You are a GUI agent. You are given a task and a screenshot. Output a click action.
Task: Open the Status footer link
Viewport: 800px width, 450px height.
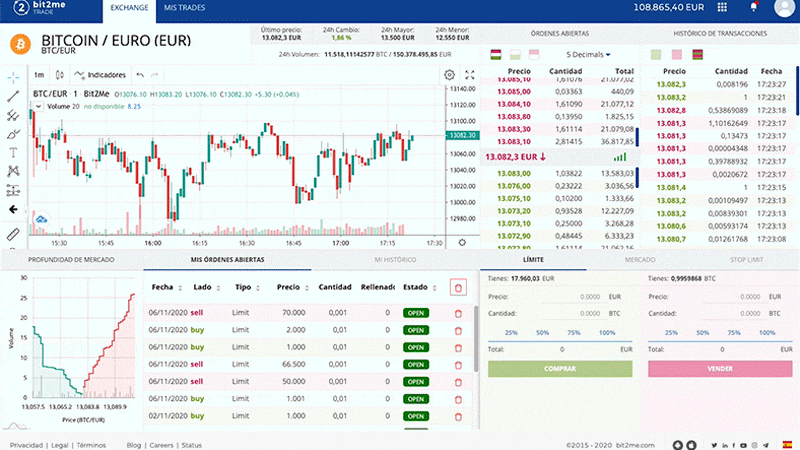click(x=192, y=445)
